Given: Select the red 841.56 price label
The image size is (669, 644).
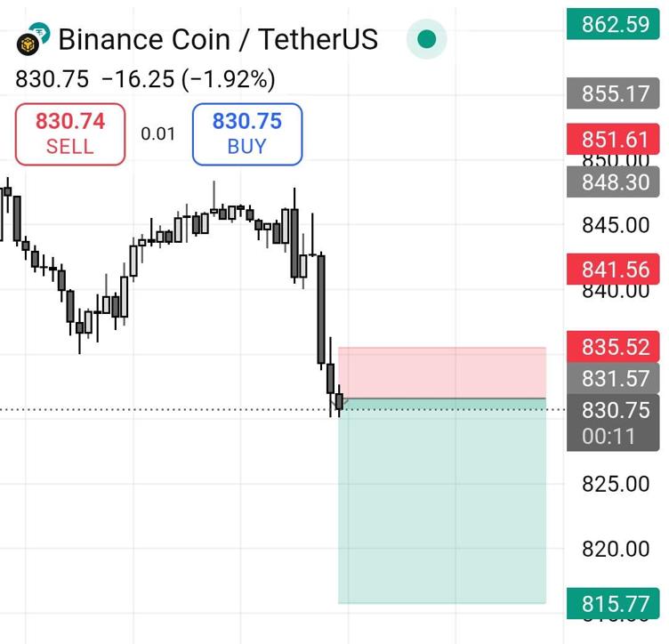Looking at the screenshot, I should coord(615,269).
